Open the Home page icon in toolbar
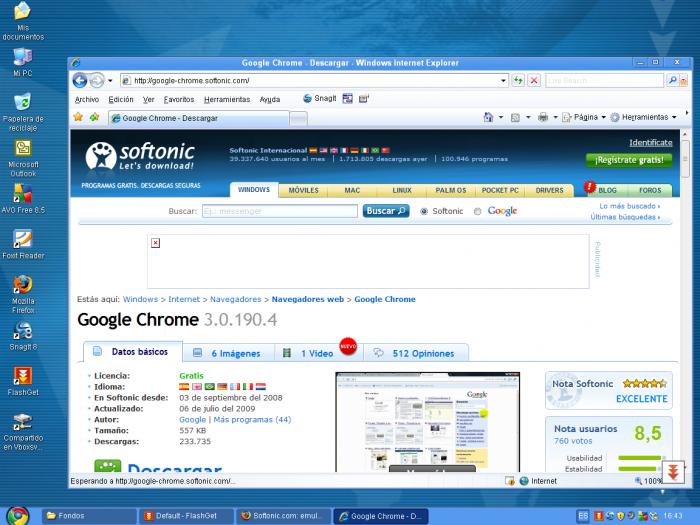The width and height of the screenshot is (700, 525). pyautogui.click(x=488, y=117)
